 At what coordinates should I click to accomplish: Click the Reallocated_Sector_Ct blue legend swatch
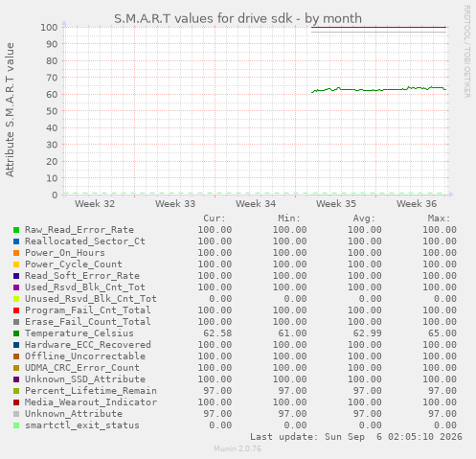(x=16, y=241)
